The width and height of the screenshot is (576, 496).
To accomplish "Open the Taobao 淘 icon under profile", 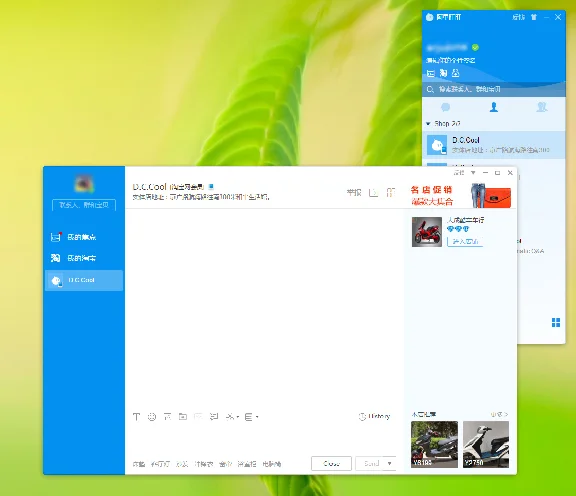I will pyautogui.click(x=443, y=73).
